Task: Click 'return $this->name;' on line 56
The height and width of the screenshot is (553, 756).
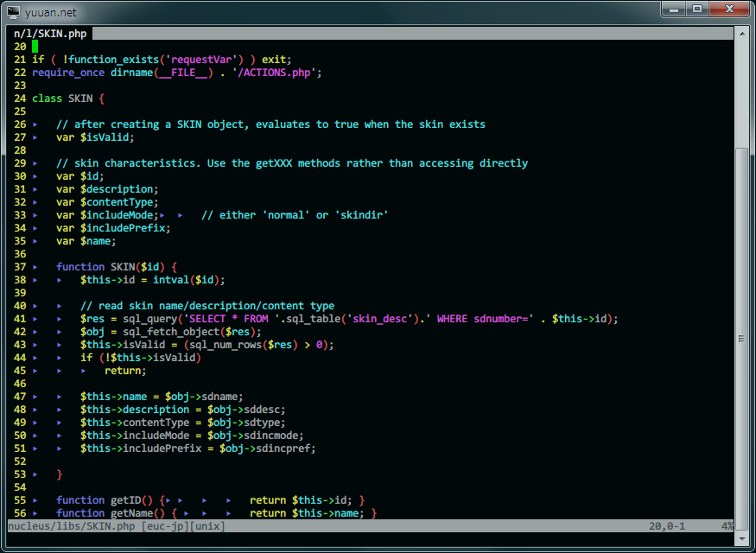Action: pos(307,514)
